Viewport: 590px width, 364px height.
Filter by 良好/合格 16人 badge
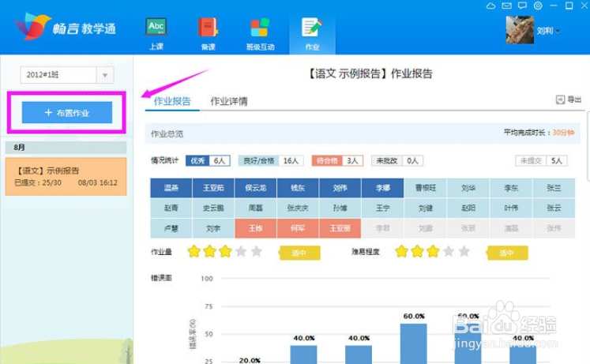pos(271,161)
